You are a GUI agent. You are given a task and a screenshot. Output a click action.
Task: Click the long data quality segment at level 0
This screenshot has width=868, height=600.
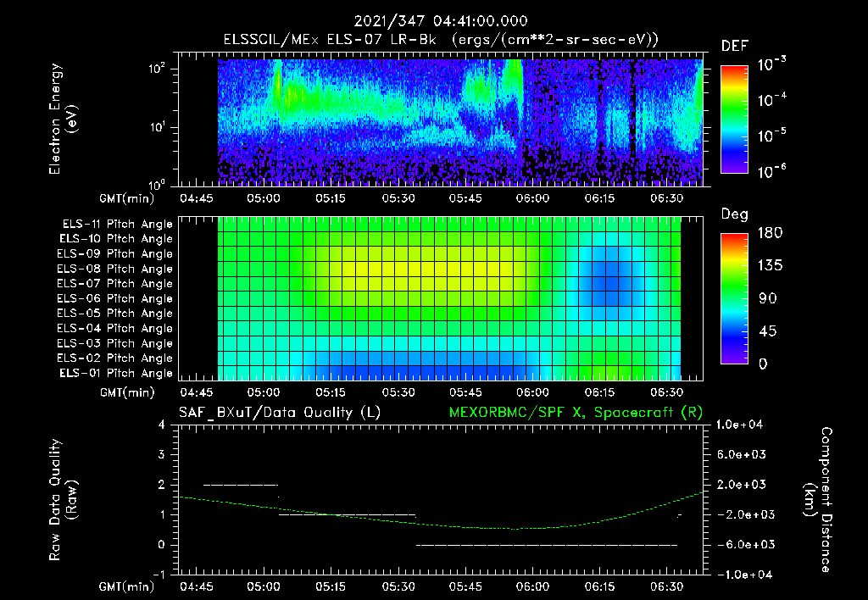(547, 545)
